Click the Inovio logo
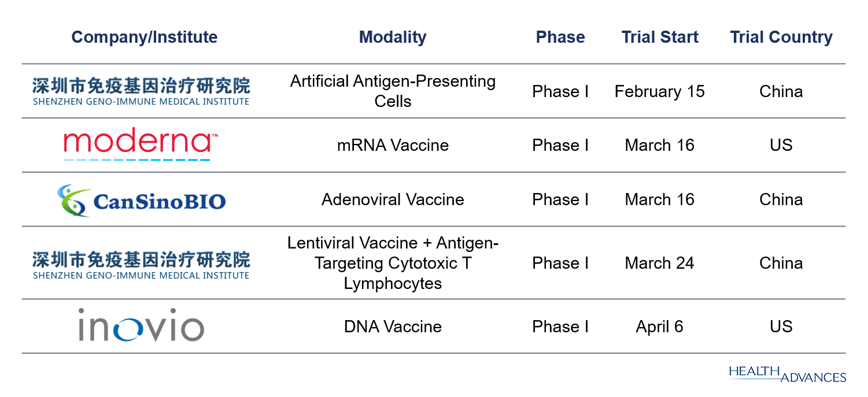The image size is (868, 397). point(141,325)
